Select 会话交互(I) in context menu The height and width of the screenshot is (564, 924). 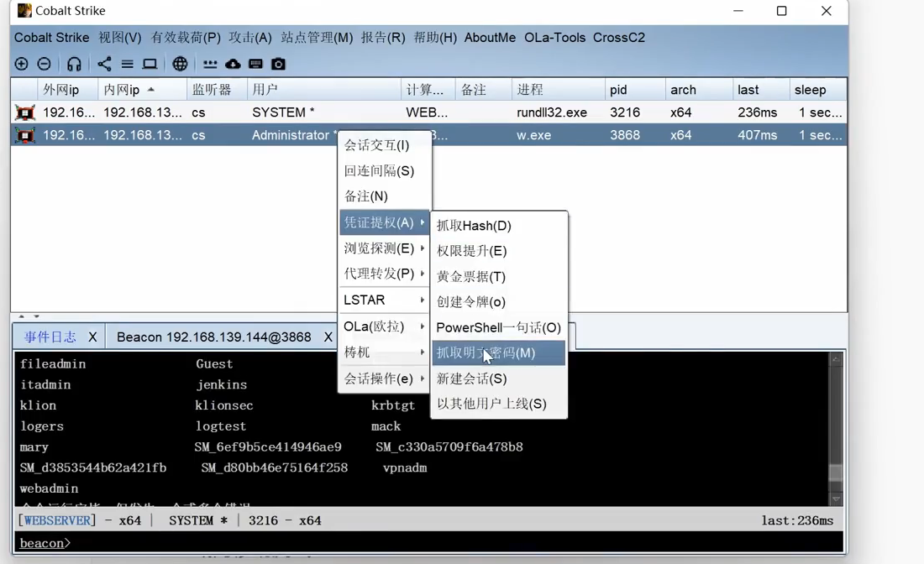(x=384, y=145)
